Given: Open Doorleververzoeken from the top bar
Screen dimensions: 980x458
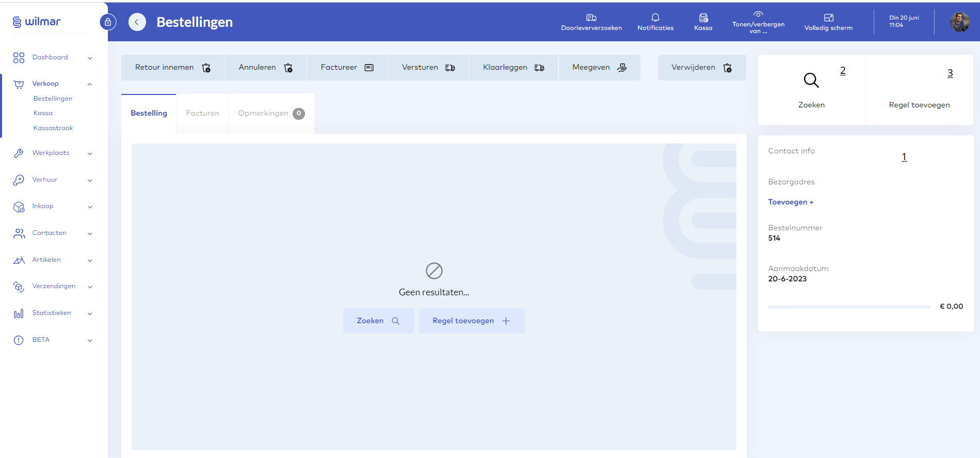Looking at the screenshot, I should point(591,22).
